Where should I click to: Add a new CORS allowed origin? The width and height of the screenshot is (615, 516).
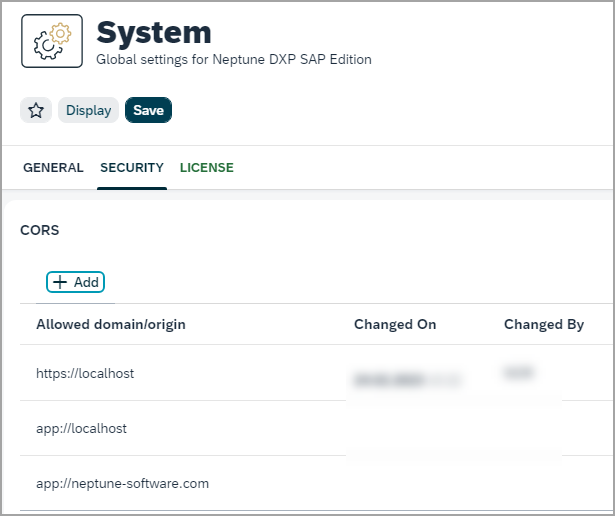[75, 282]
